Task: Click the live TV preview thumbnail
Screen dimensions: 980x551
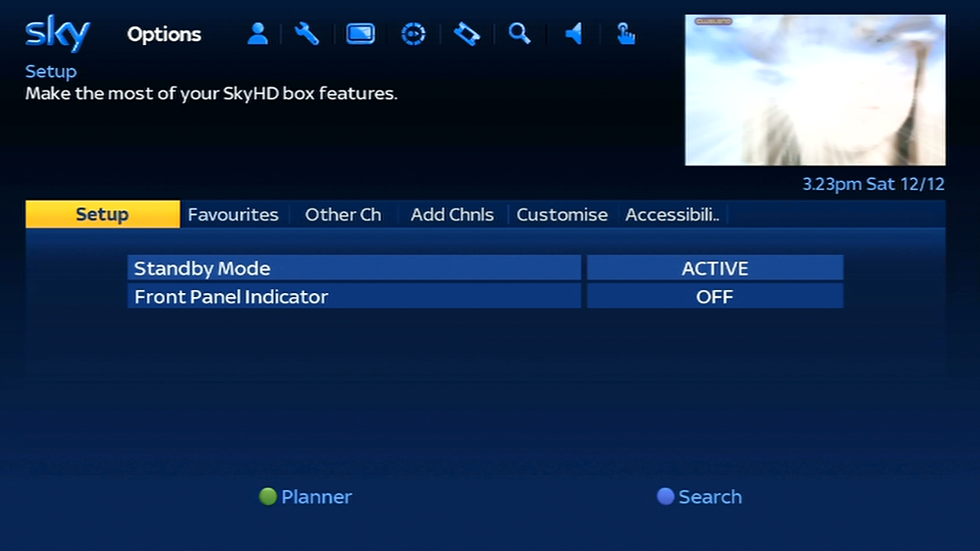Action: coord(815,90)
